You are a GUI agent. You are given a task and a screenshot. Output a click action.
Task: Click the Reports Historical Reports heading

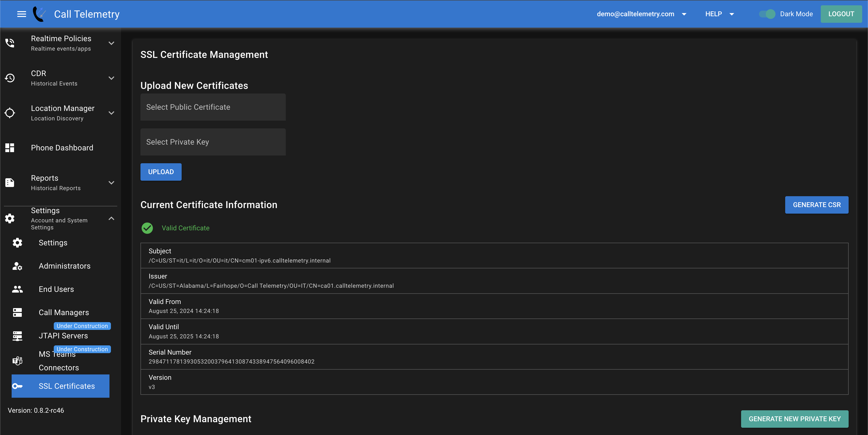[56, 183]
